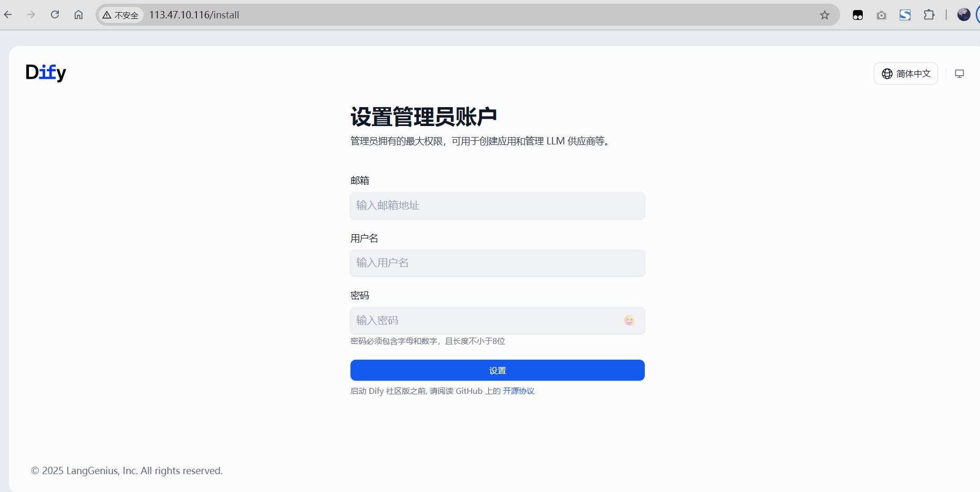Click the blue S extension icon
The height and width of the screenshot is (492, 980).
pos(905,14)
